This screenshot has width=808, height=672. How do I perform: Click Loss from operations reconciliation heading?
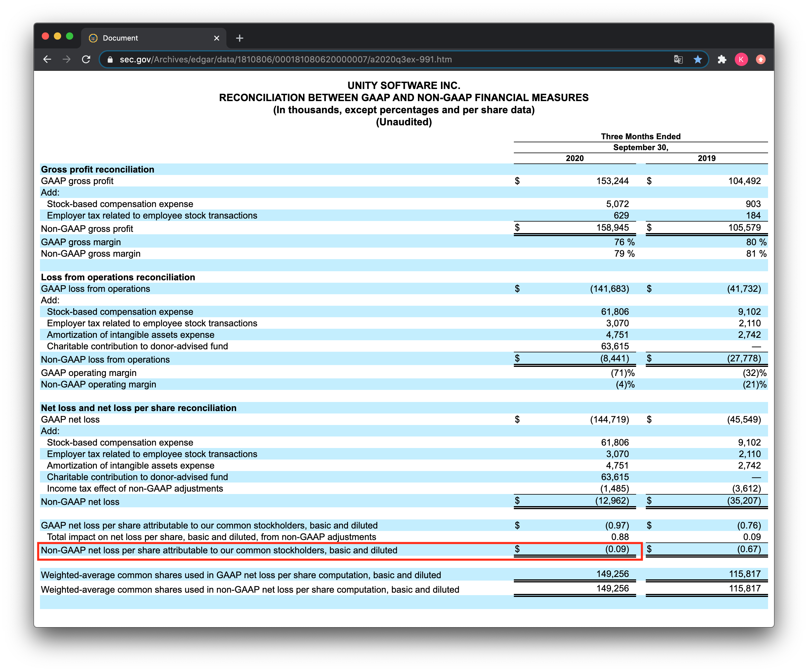tap(118, 277)
